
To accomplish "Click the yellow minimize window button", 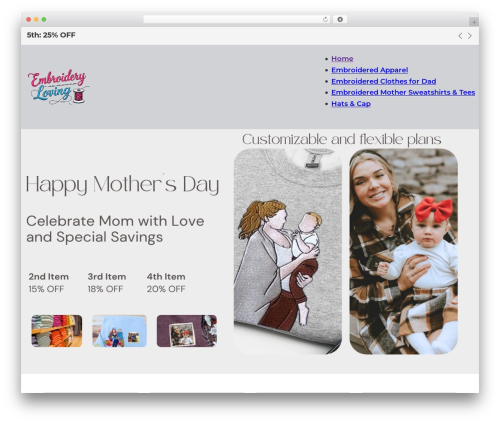I will [x=36, y=20].
